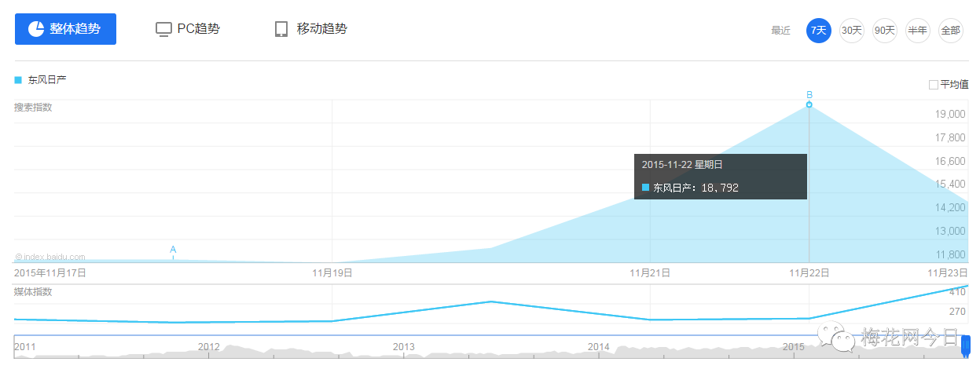980x369 pixels.
Task: Click the 东风日产 legend label
Action: tap(47, 79)
